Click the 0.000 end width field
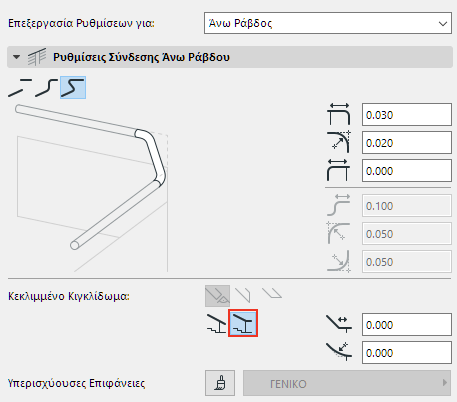This screenshot has width=457, height=402. pos(407,171)
